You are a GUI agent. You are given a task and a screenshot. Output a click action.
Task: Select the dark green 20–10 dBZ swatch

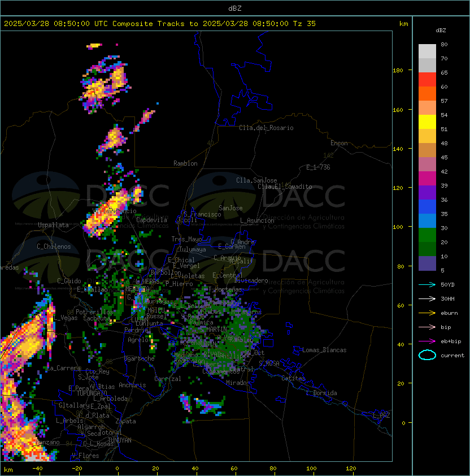tap(427, 249)
